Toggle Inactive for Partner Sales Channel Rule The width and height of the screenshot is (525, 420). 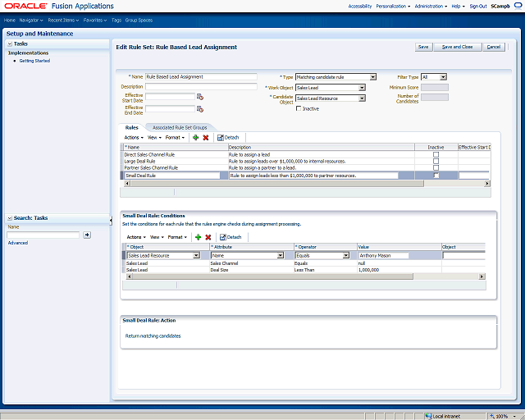(x=436, y=167)
